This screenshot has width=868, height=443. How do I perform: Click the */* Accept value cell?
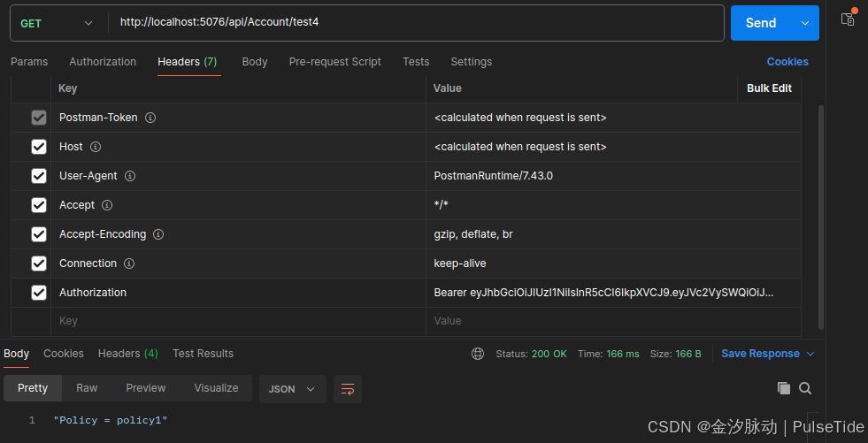pyautogui.click(x=613, y=205)
